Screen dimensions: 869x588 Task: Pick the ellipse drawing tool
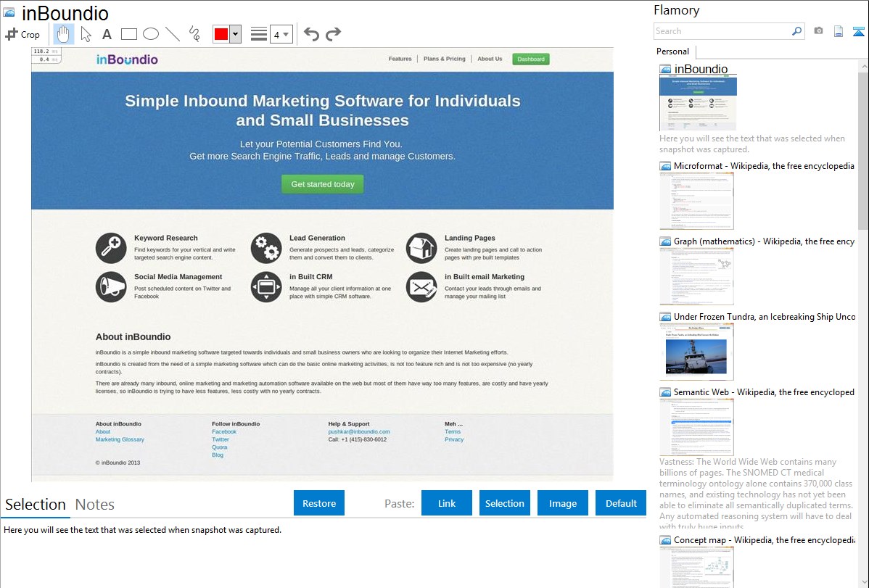[151, 34]
